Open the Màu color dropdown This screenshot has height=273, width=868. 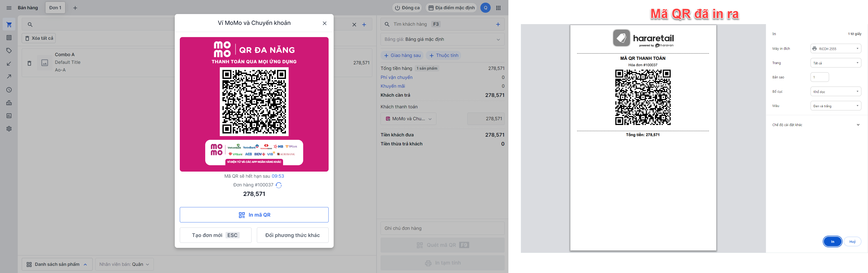coord(835,106)
